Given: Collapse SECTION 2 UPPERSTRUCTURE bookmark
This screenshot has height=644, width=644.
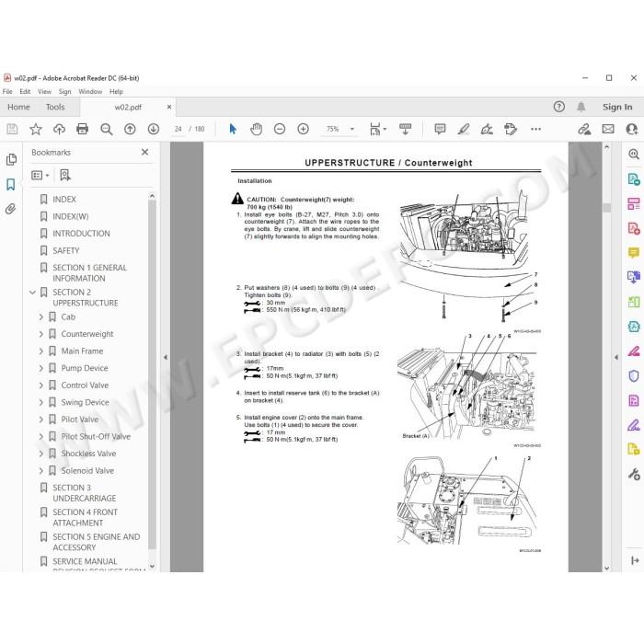Looking at the screenshot, I should (x=33, y=293).
